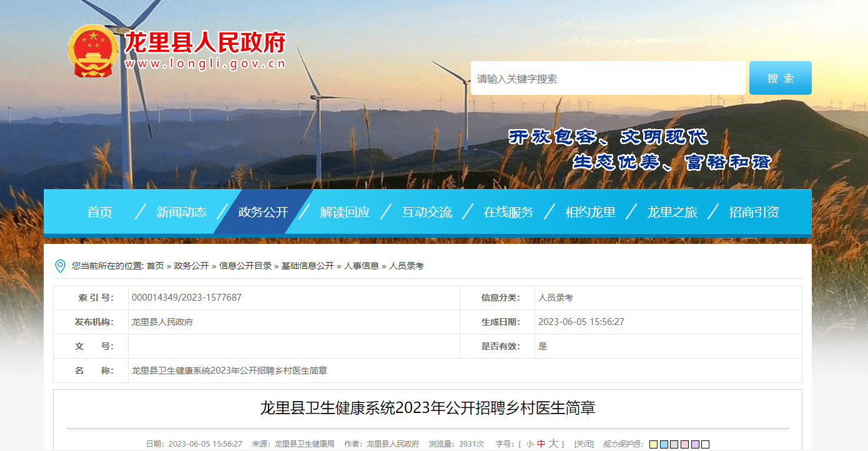
Task: Click the 名称 row document title text
Action: [x=229, y=371]
